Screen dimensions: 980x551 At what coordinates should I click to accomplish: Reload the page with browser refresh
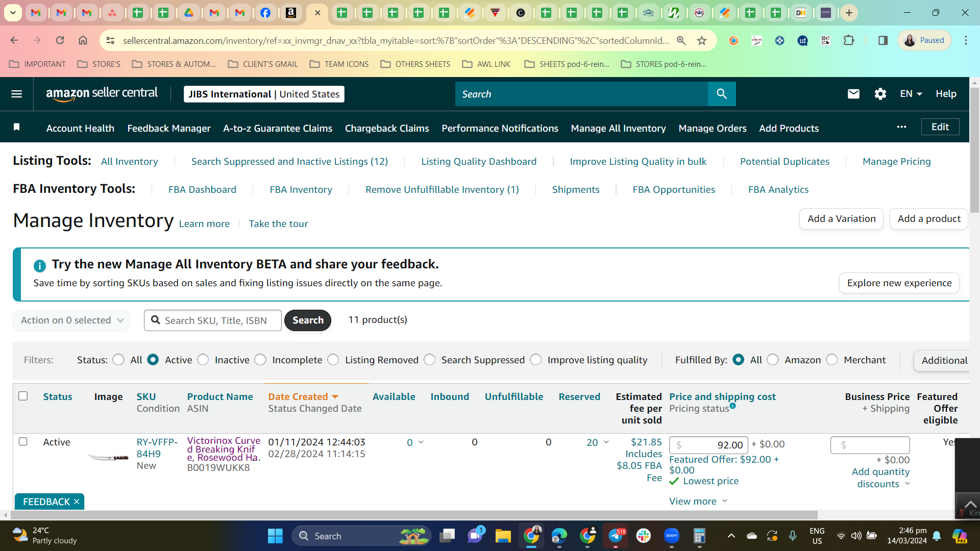point(60,40)
